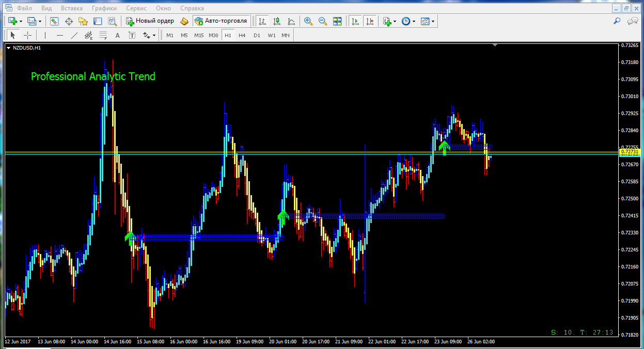Click the Zoom In magnifier icon
The image size is (644, 349).
pyautogui.click(x=308, y=21)
